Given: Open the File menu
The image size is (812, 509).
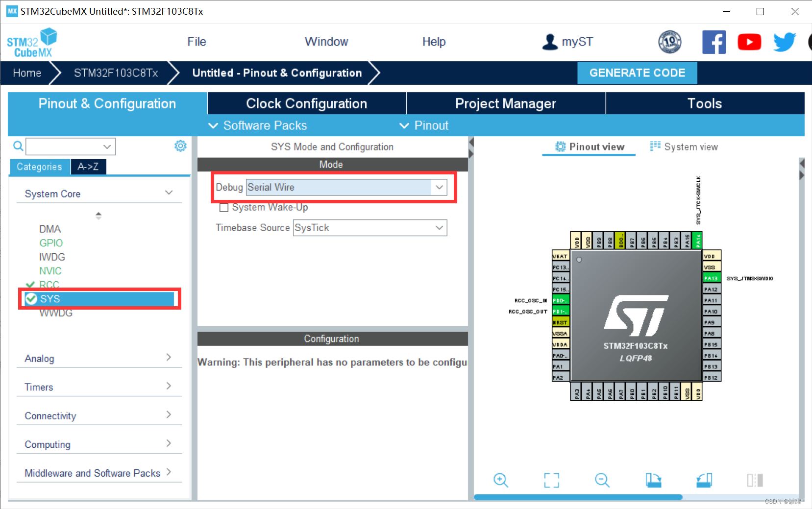Looking at the screenshot, I should click(197, 42).
